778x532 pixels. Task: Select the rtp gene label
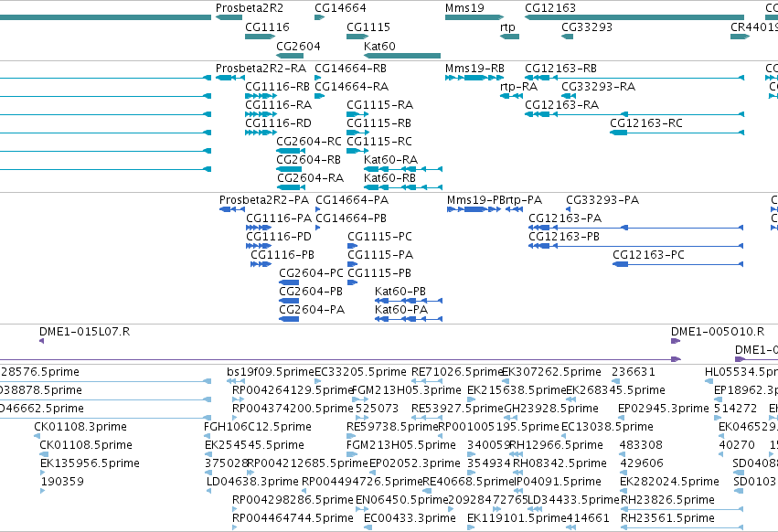[x=507, y=27]
